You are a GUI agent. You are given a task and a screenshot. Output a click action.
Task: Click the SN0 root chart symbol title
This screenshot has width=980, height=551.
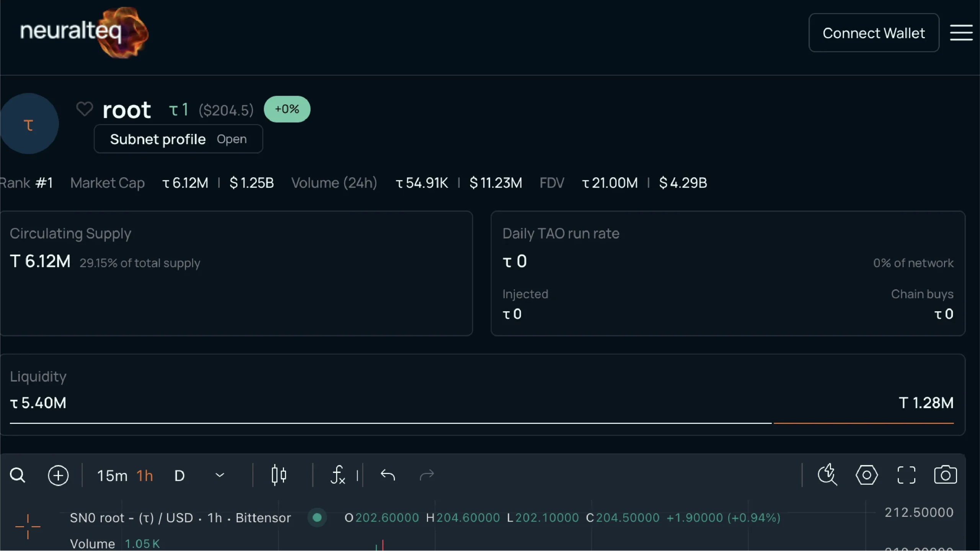coord(180,518)
